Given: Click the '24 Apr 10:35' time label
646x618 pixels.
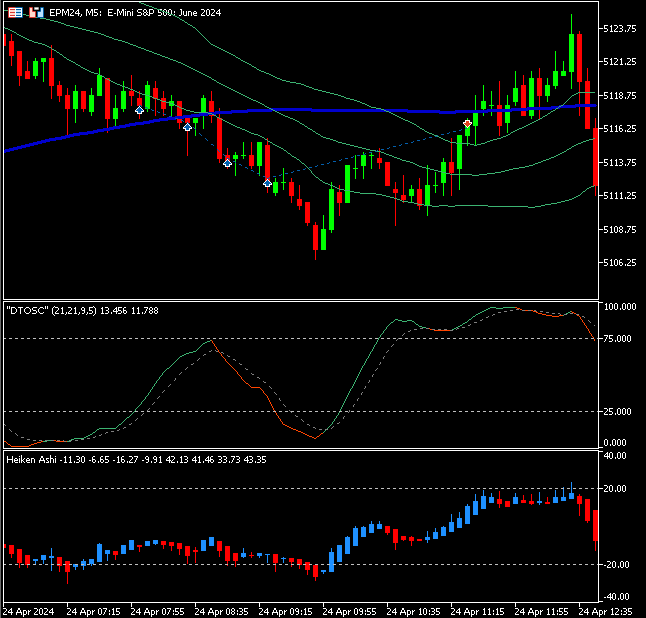Looking at the screenshot, I should (413, 612).
